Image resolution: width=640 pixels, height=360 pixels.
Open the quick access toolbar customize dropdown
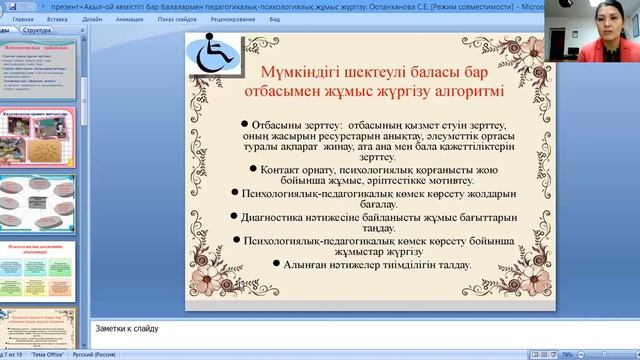tap(43, 7)
